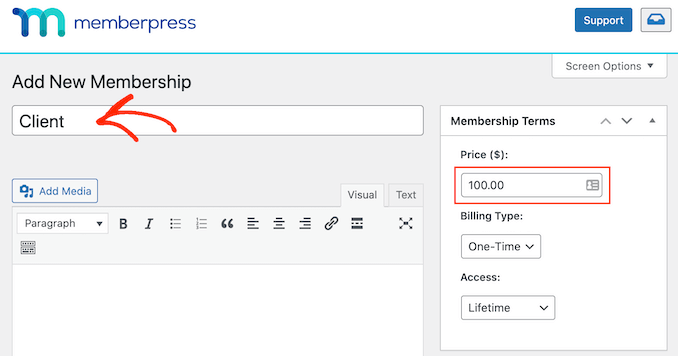Insert Read More tag
The height and width of the screenshot is (363, 679).
(357, 224)
